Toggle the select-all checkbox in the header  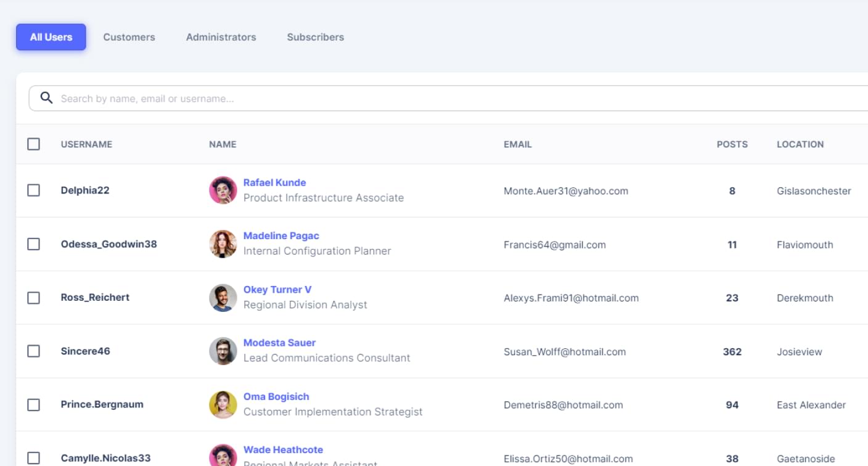click(x=33, y=144)
